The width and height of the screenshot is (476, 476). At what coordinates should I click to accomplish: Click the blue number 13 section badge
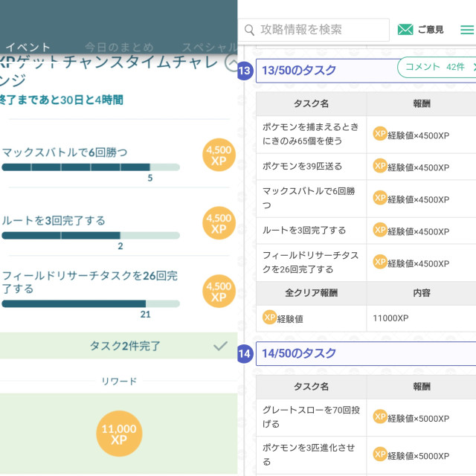coord(245,71)
